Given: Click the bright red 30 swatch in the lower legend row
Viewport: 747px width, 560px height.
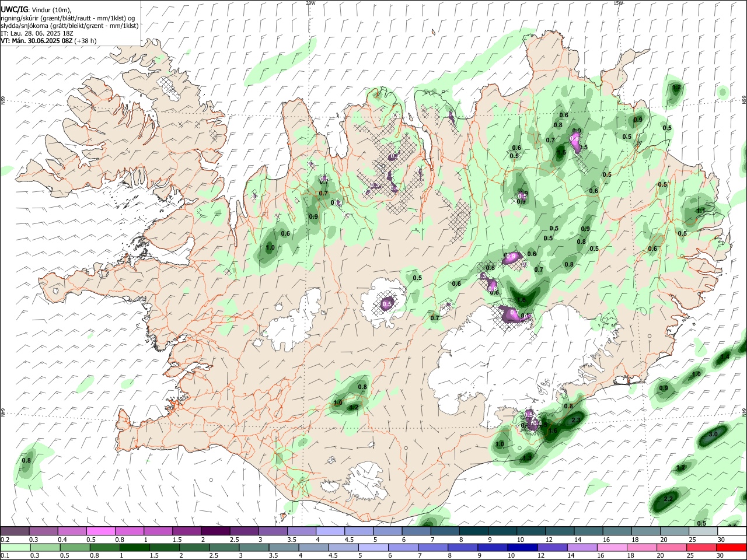Looking at the screenshot, I should 732,547.
